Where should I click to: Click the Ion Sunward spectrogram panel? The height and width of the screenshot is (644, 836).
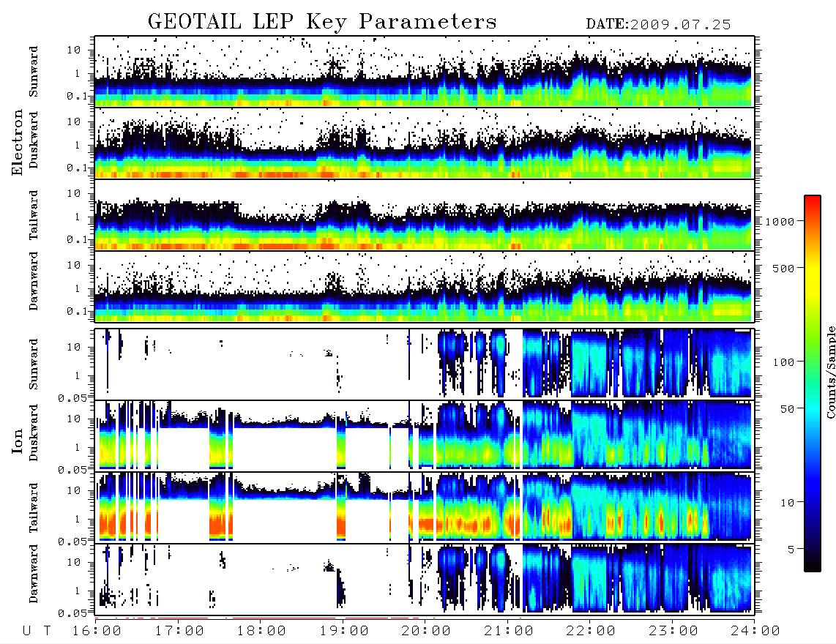425,364
